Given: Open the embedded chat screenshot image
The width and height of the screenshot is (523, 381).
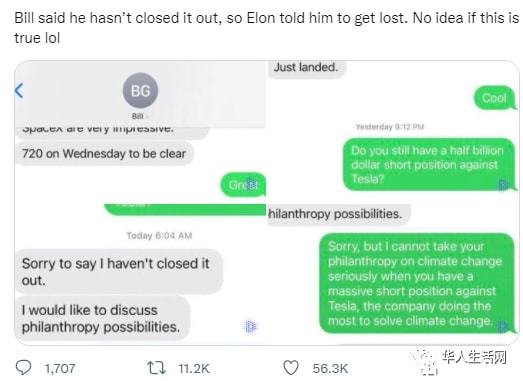Looking at the screenshot, I should point(267,203).
